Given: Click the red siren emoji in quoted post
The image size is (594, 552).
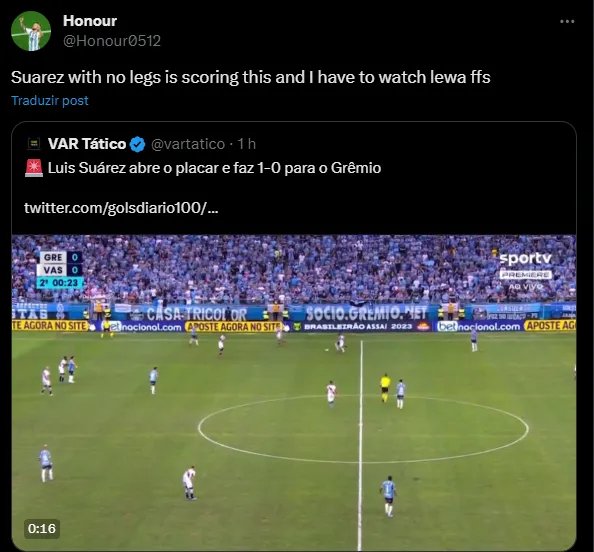Looking at the screenshot, I should [x=34, y=168].
